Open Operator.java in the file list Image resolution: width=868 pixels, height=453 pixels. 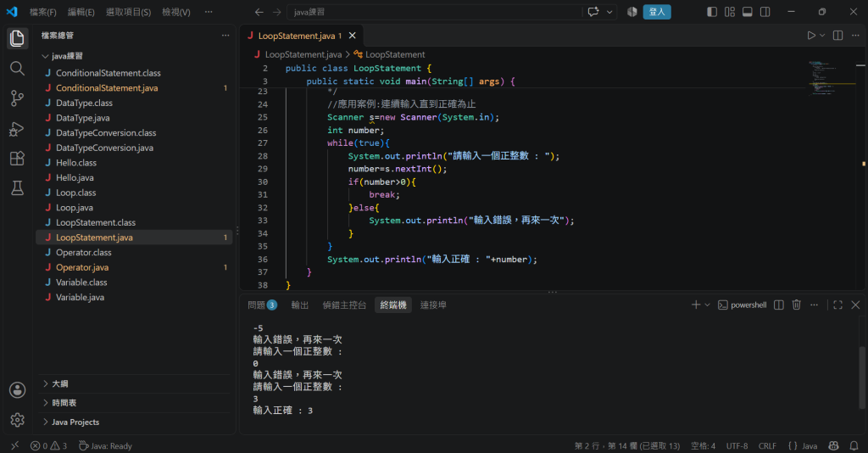135,267
